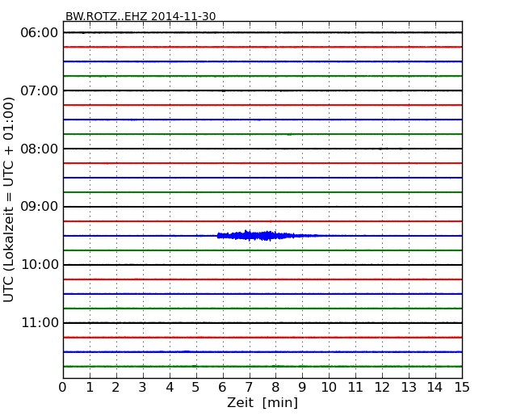The image size is (525, 420).
Task: Click the 10:00 time tick label
Action: tap(40, 265)
